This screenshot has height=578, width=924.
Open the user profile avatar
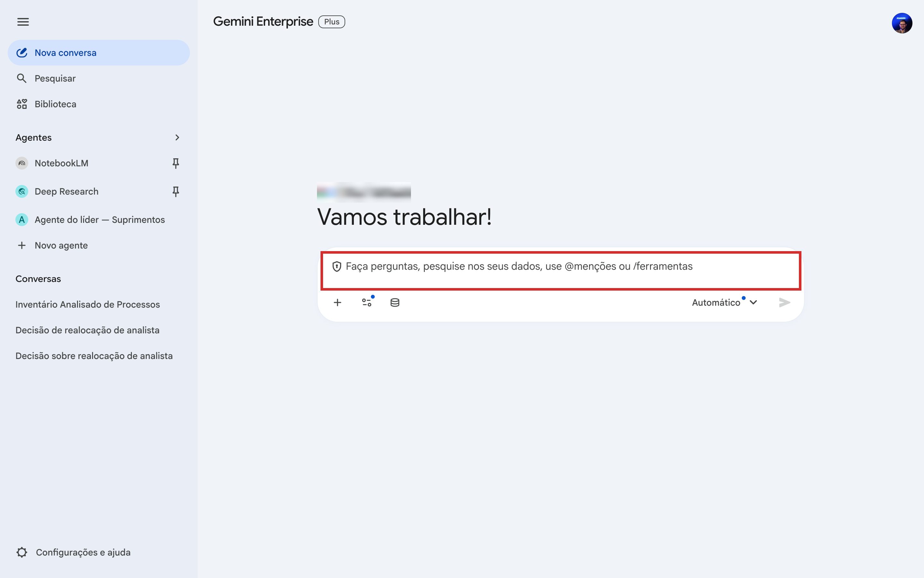pos(902,23)
